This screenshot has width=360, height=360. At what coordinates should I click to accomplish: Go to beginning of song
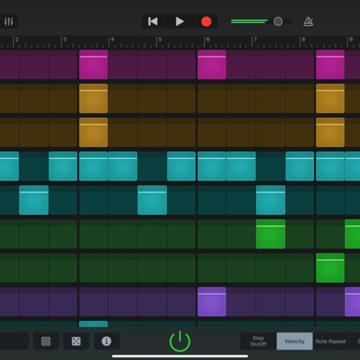(153, 22)
